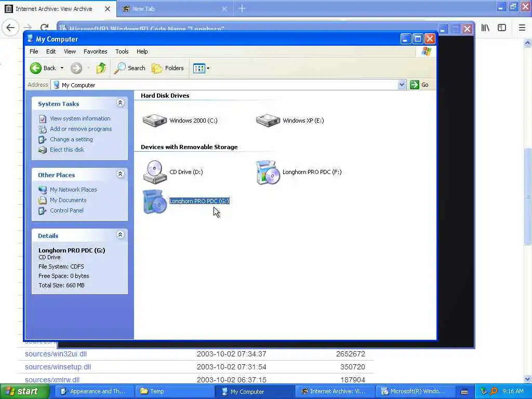Screen dimensions: 532x399
Task: Select the CD Drive (D:) icon
Action: [155, 172]
